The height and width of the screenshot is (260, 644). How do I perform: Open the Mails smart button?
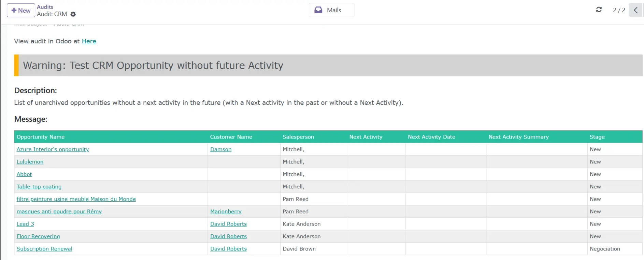tap(331, 10)
